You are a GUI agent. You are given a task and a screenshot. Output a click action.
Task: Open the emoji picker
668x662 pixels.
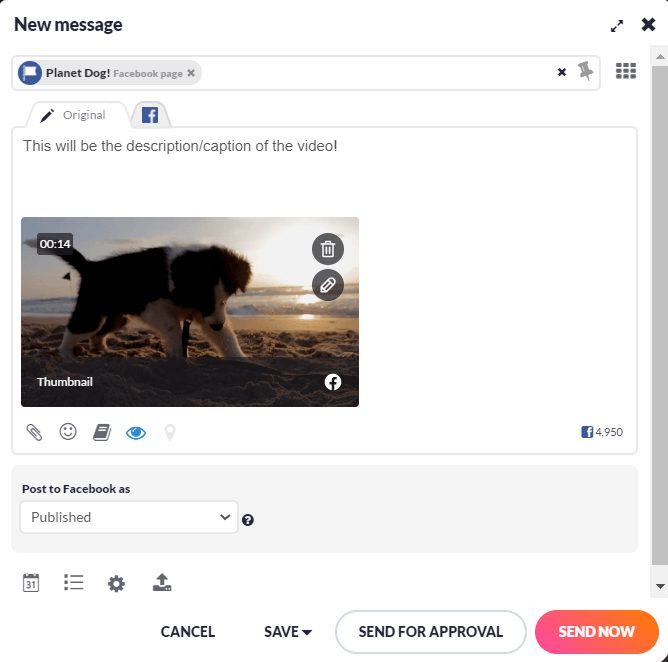pyautogui.click(x=68, y=432)
